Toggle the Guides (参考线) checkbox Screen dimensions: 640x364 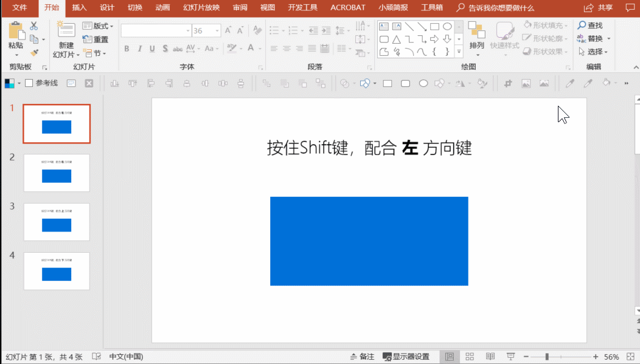click(x=29, y=83)
